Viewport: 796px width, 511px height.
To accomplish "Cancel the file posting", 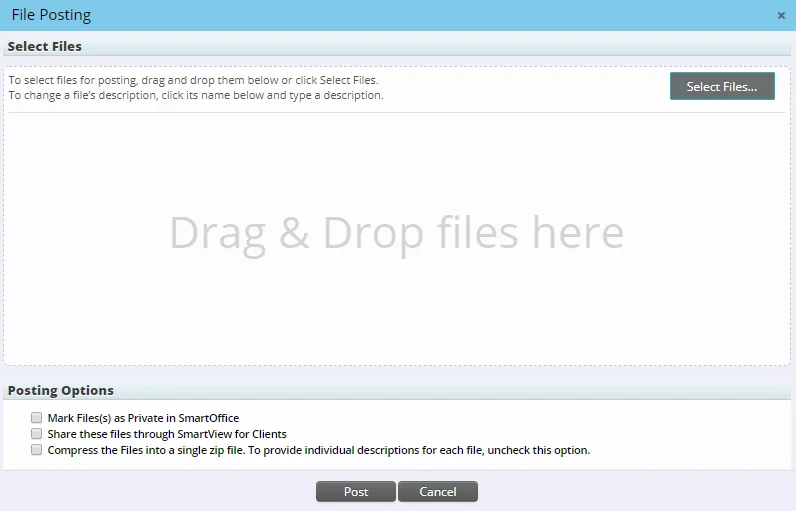I will click(x=437, y=492).
